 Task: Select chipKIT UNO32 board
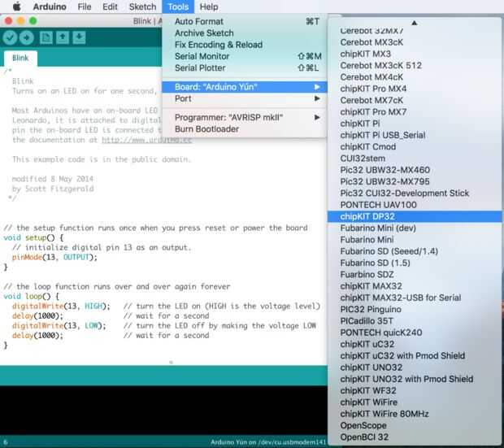415,368
